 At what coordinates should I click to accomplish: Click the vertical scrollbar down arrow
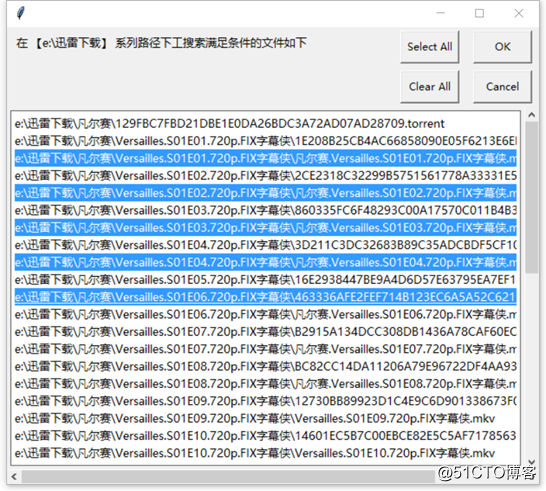pos(531,462)
